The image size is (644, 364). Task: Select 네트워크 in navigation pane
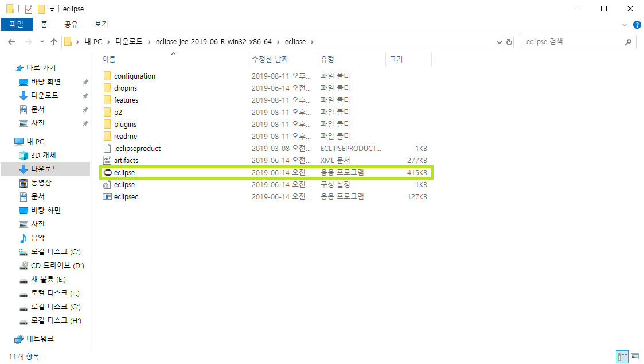(x=40, y=339)
